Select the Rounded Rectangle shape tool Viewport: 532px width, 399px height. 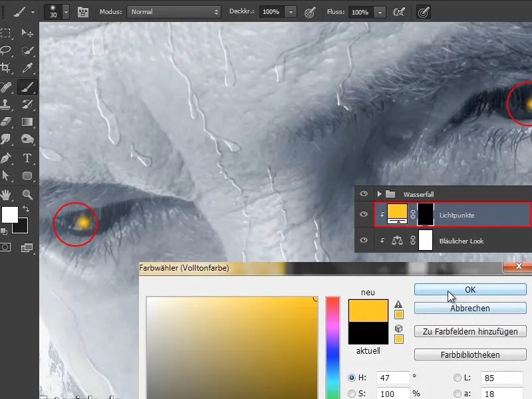click(27, 176)
